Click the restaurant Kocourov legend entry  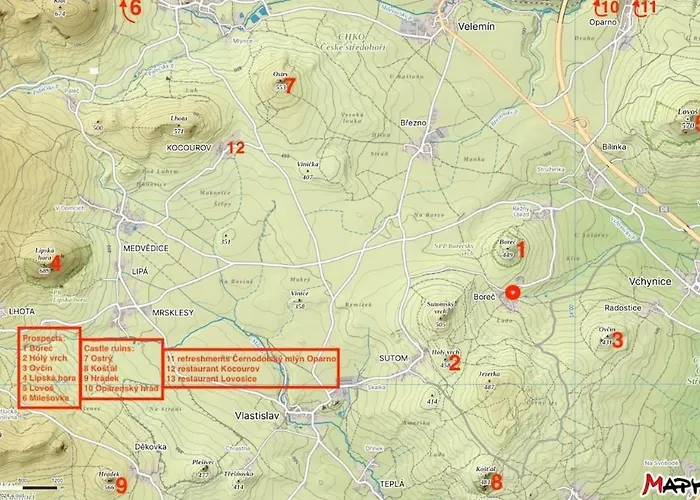(213, 369)
